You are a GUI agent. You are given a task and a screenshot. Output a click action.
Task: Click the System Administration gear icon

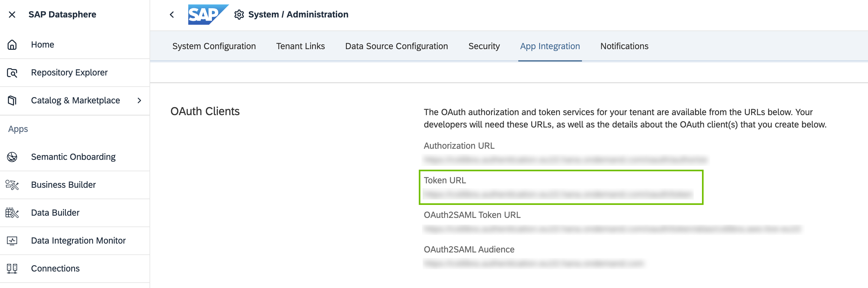239,15
